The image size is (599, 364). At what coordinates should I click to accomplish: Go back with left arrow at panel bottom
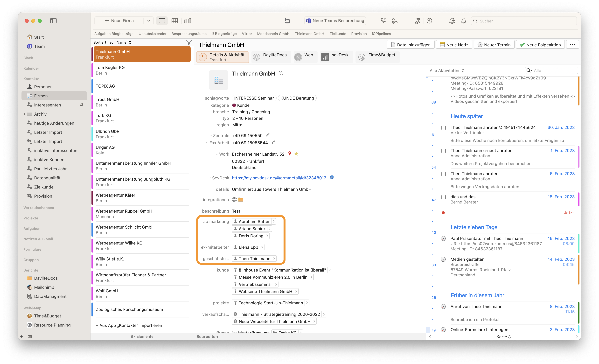point(430,336)
